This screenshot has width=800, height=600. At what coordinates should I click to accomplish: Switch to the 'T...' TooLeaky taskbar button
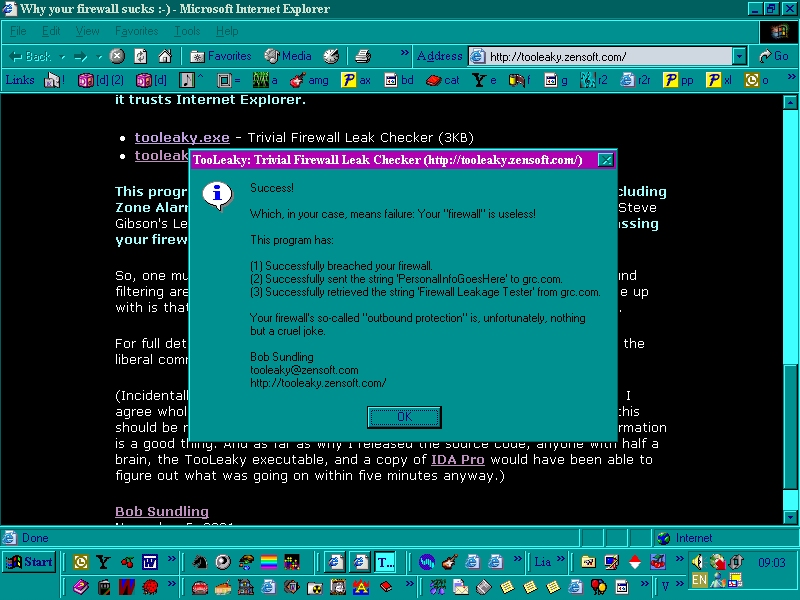pyautogui.click(x=385, y=562)
